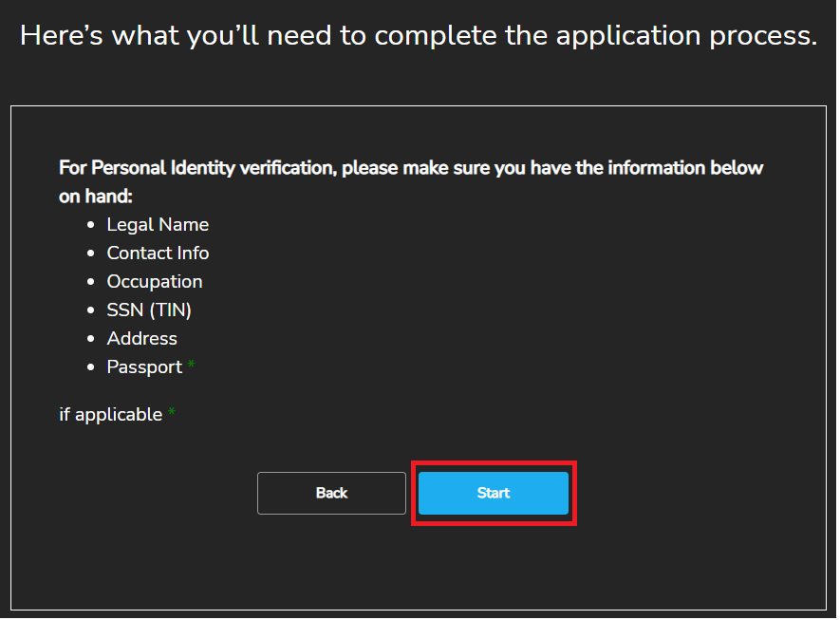
Task: Click the SSN (TIN) list item
Action: point(149,310)
